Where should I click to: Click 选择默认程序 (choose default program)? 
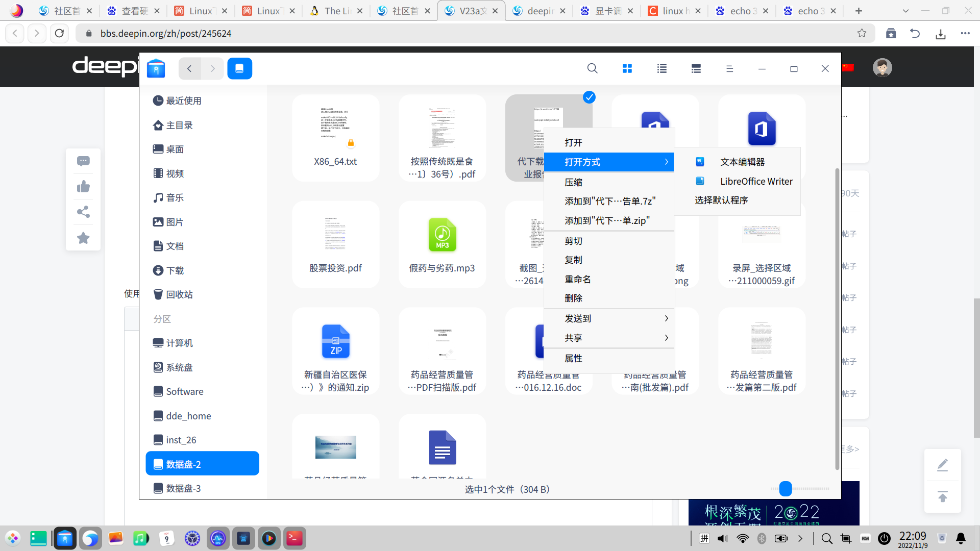[721, 200]
